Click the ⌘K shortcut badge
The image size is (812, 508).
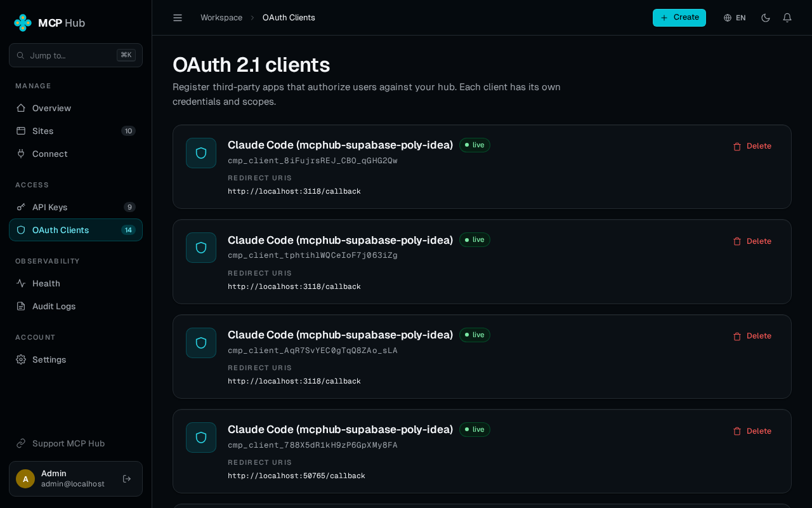[x=126, y=55]
